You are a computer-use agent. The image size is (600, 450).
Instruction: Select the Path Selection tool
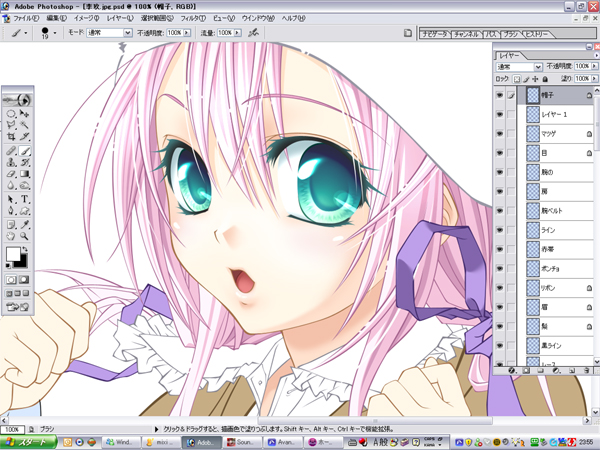(11, 199)
